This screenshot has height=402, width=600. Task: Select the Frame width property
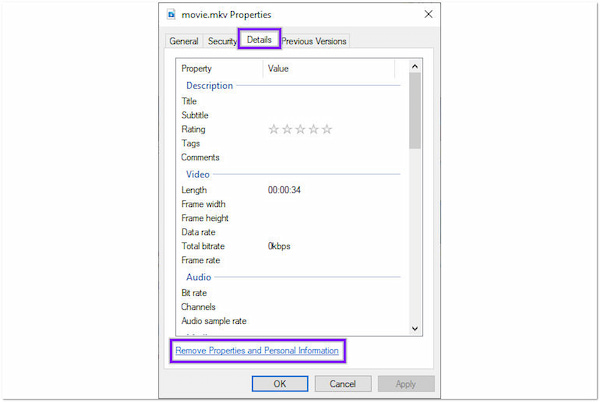click(203, 204)
